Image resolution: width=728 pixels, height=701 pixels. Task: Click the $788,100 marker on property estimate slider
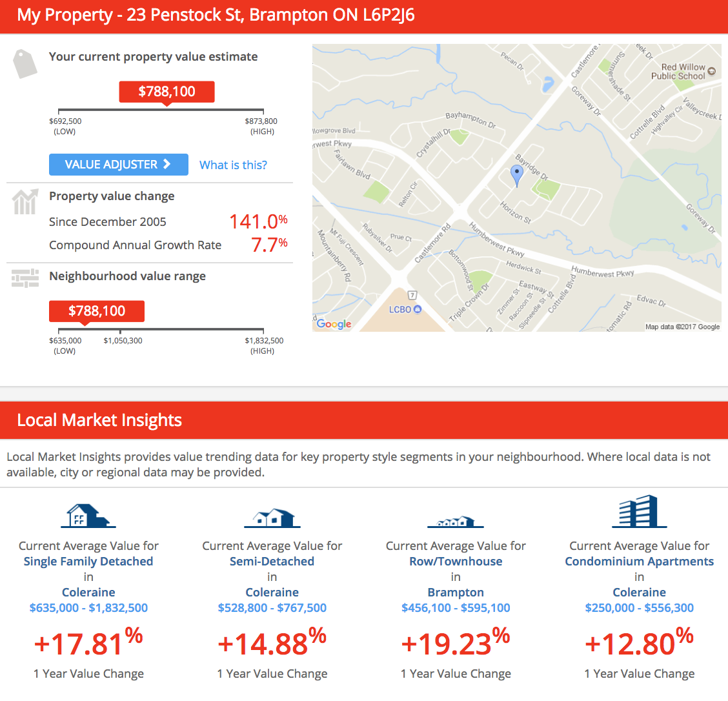(167, 92)
